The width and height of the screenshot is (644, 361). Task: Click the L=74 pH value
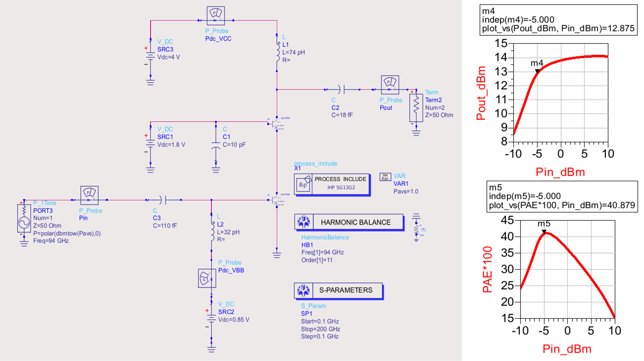click(293, 52)
